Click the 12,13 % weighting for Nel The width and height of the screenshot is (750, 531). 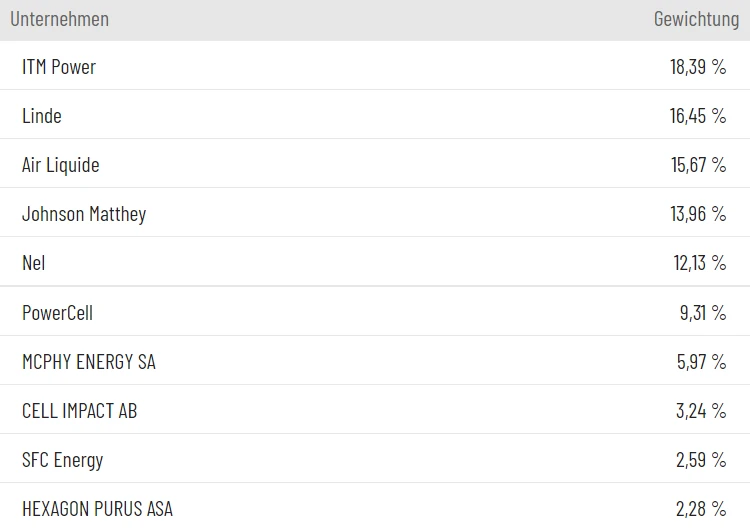(x=699, y=263)
